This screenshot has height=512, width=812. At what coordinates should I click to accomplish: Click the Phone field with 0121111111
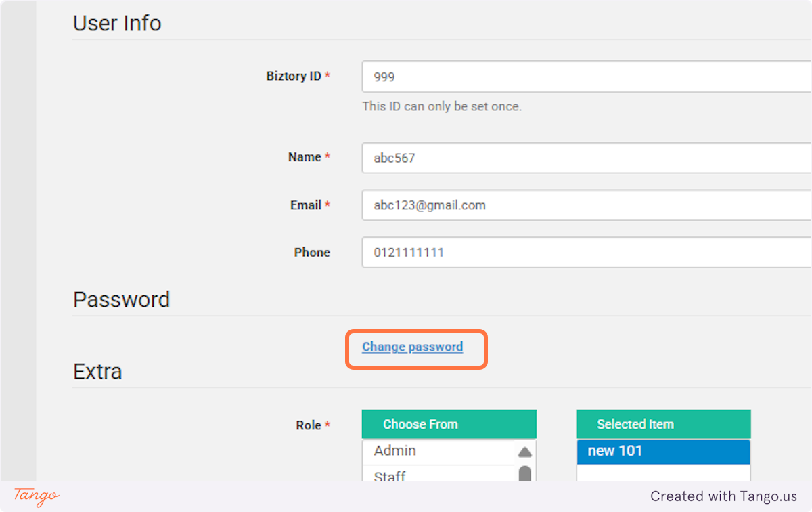pos(587,252)
